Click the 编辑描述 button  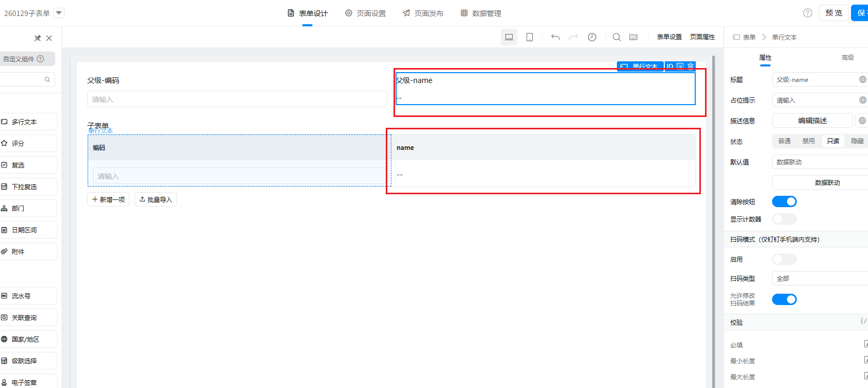(x=812, y=121)
